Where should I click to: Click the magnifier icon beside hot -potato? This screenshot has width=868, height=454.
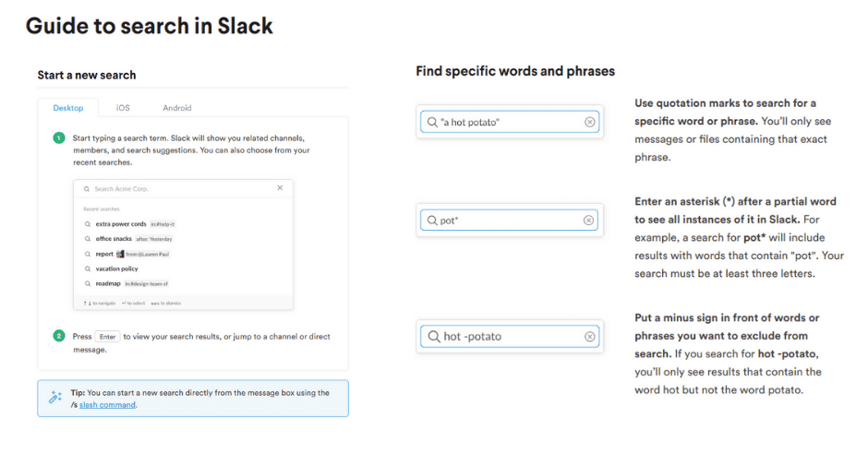pyautogui.click(x=432, y=337)
